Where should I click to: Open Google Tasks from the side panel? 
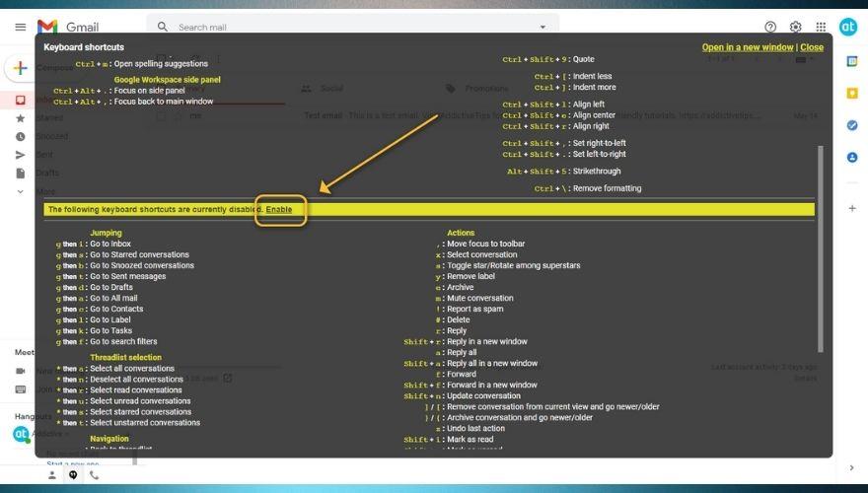(x=851, y=125)
